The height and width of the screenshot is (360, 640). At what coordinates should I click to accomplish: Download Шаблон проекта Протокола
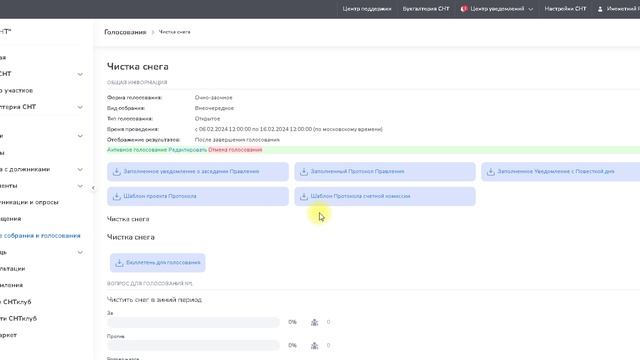[198, 196]
